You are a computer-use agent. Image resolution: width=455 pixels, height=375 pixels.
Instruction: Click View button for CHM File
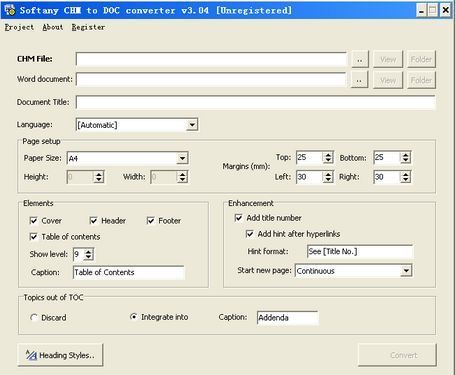pos(388,60)
